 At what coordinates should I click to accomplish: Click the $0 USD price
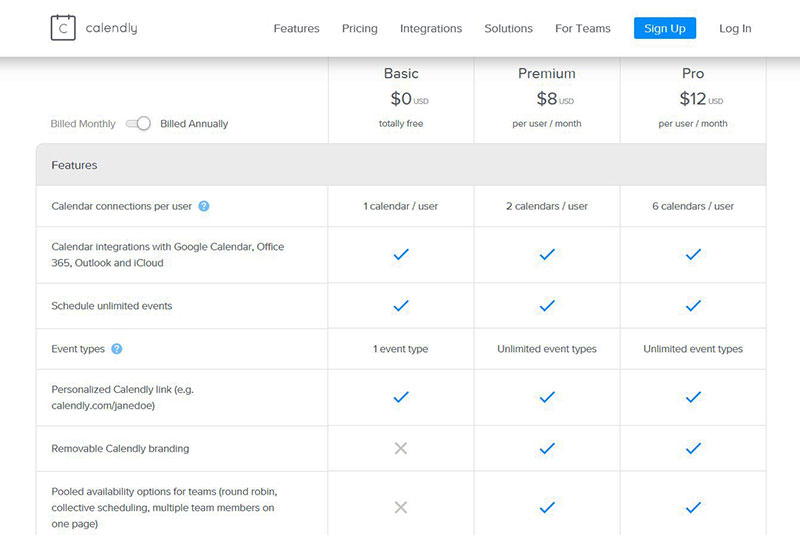pyautogui.click(x=409, y=98)
